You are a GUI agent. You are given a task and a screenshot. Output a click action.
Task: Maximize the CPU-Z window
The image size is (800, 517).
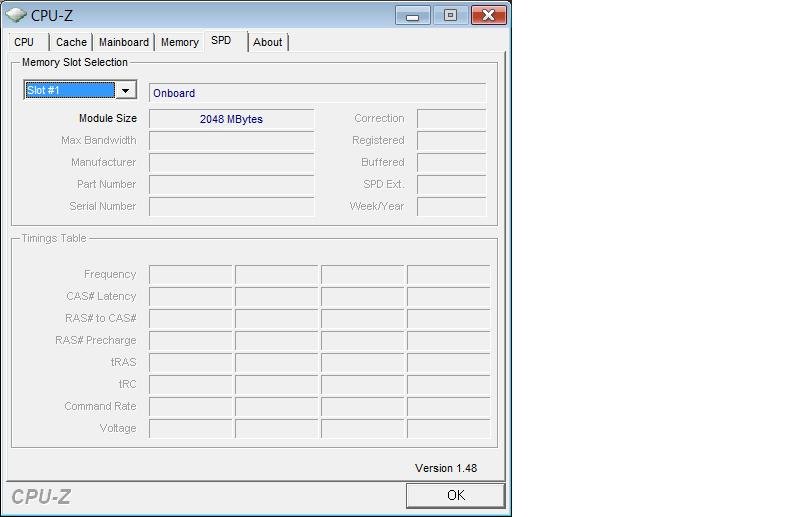[450, 15]
